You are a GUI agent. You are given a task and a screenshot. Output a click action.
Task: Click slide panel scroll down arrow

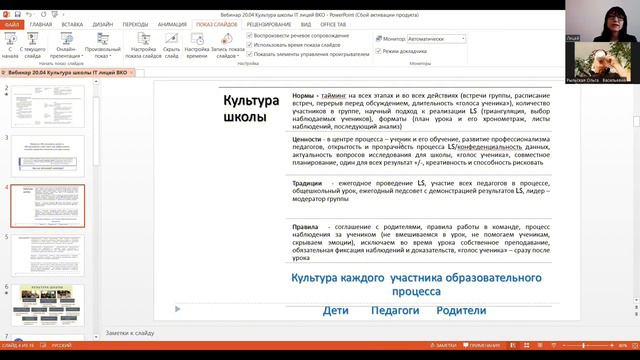pos(96,337)
